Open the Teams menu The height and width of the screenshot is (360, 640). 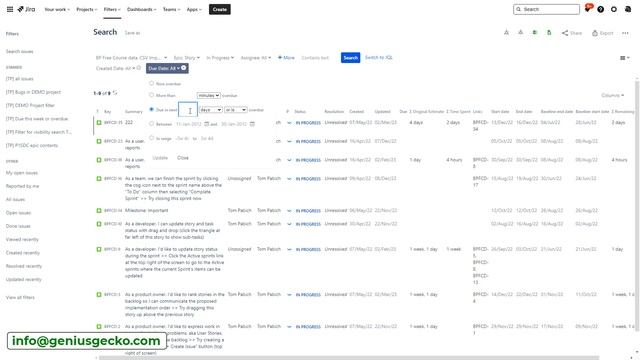(x=171, y=9)
